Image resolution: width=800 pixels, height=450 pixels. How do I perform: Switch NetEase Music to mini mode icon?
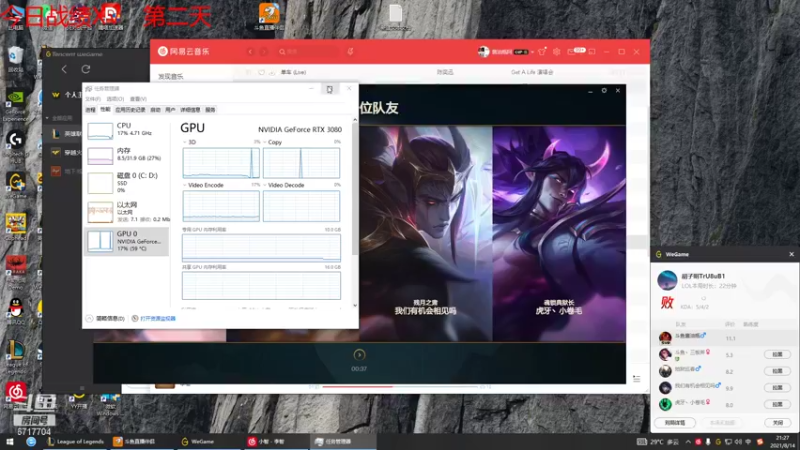pyautogui.click(x=592, y=52)
